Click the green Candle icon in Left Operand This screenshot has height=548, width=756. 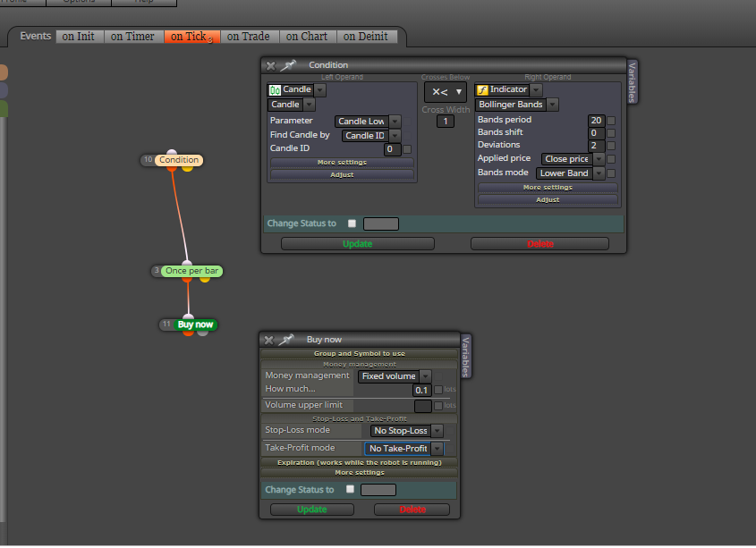coord(275,90)
